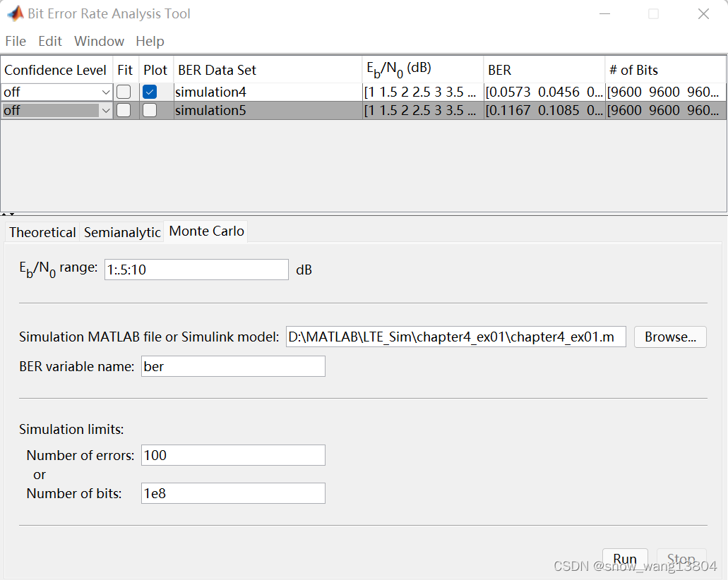This screenshot has height=580, width=728.
Task: Click the # of Bits column header
Action: coord(666,70)
